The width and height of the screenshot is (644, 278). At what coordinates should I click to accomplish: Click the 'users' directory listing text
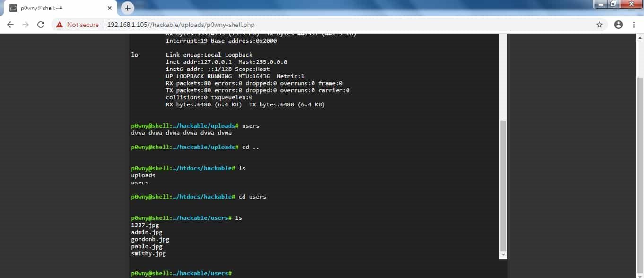pos(139,182)
